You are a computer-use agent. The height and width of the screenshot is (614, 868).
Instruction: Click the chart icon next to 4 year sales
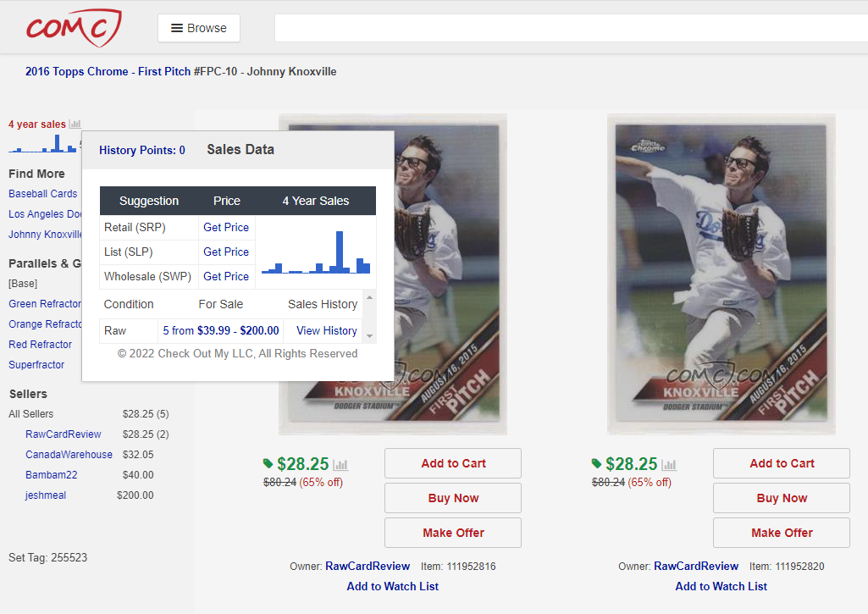coord(75,124)
